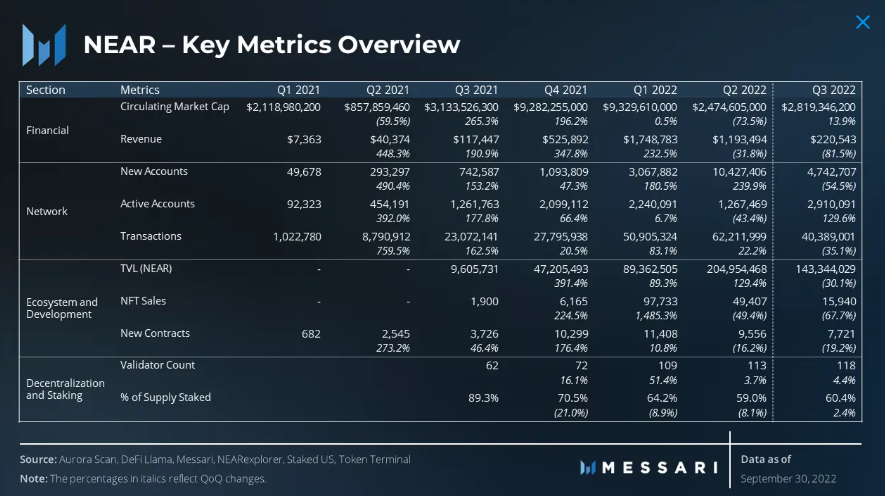Click the 9,605,731 TVL value

pyautogui.click(x=474, y=269)
